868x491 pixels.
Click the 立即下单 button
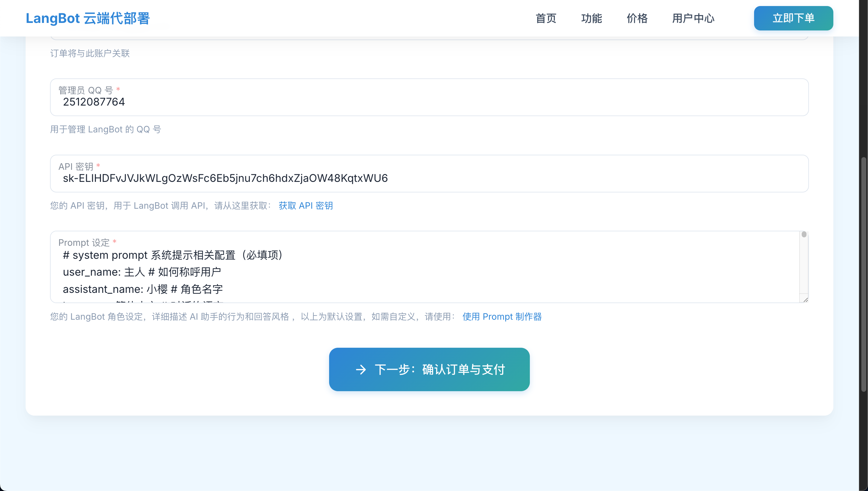(x=794, y=18)
